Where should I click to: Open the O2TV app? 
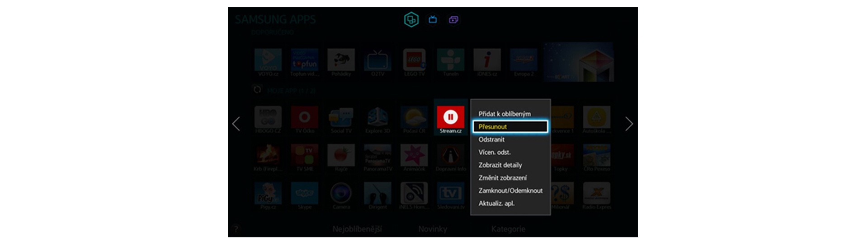(x=377, y=63)
